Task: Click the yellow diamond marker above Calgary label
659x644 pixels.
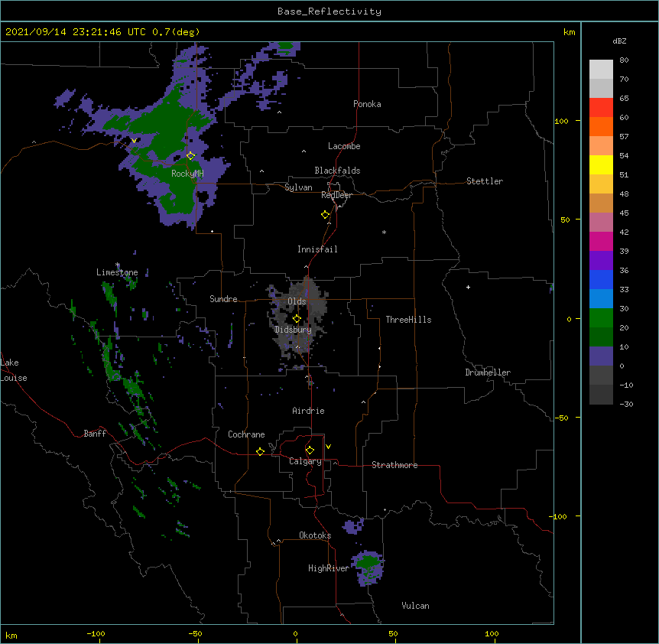Action: 310,450
